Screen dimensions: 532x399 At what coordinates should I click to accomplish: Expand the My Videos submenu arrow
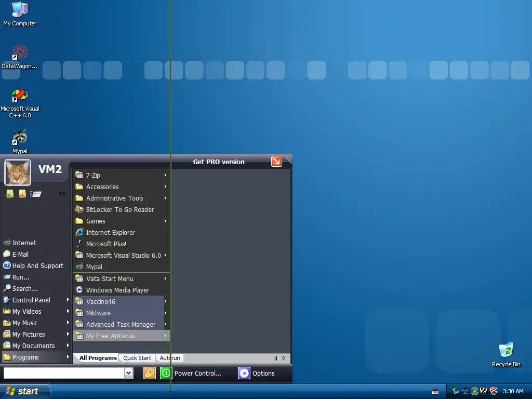click(x=68, y=311)
